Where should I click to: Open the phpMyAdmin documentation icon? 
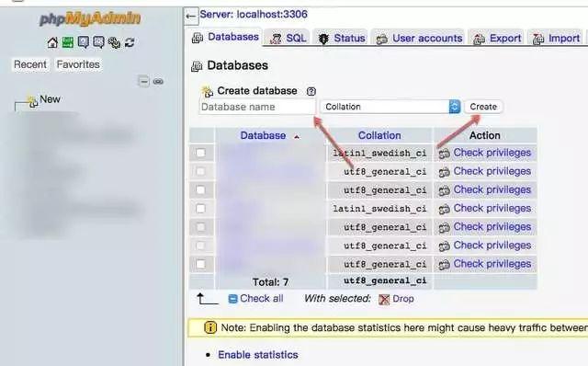[x=84, y=42]
